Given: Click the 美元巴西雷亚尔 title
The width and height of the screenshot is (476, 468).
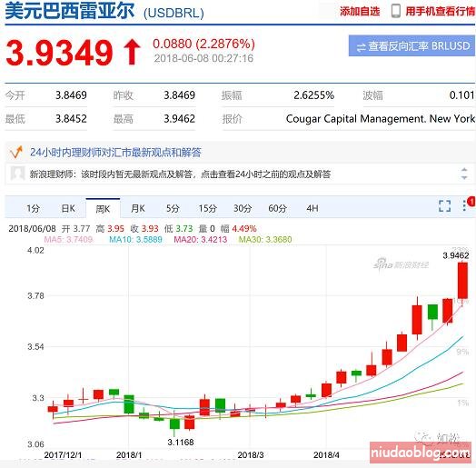Looking at the screenshot, I should tap(70, 11).
